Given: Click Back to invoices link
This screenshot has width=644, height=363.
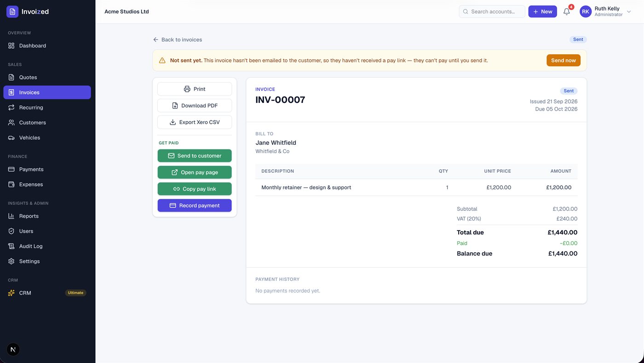Looking at the screenshot, I should point(178,40).
